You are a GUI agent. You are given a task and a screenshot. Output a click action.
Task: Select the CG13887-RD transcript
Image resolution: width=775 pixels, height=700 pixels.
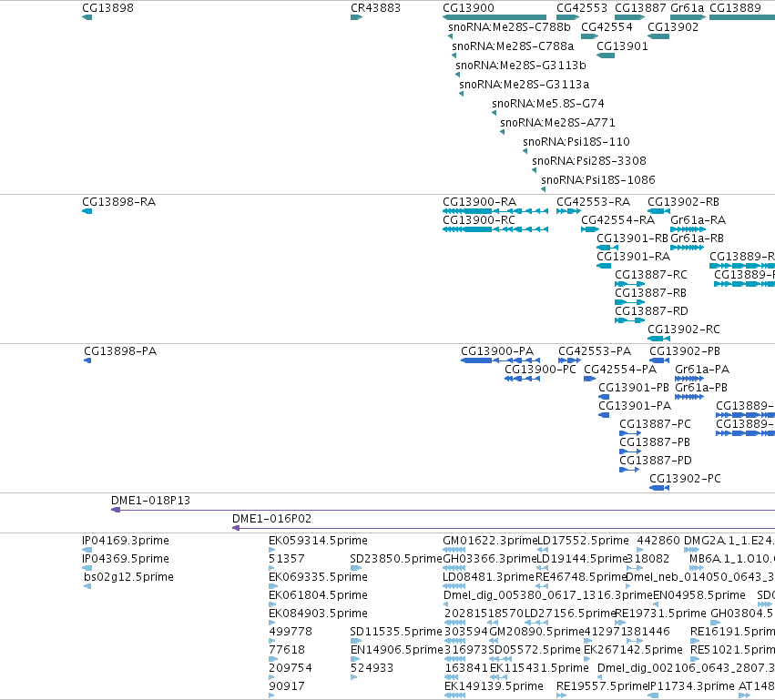[629, 320]
